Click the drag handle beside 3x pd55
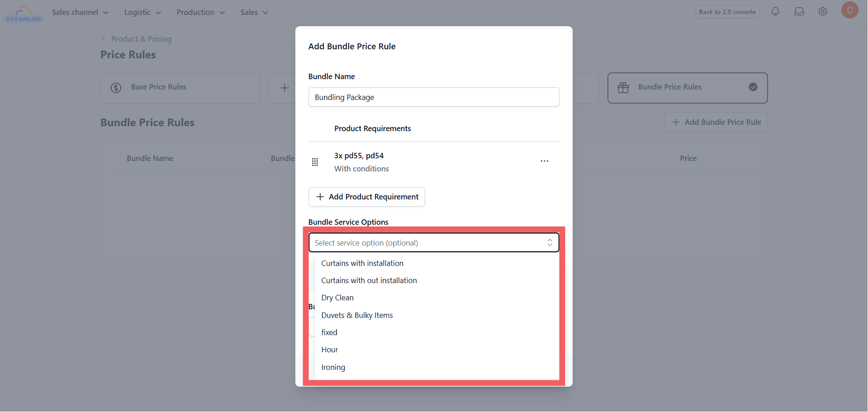 pyautogui.click(x=315, y=162)
